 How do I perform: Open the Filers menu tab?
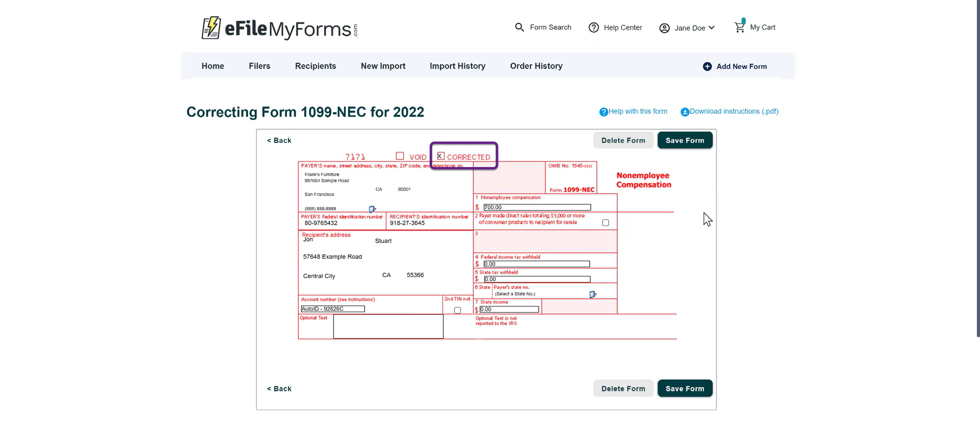(x=259, y=66)
